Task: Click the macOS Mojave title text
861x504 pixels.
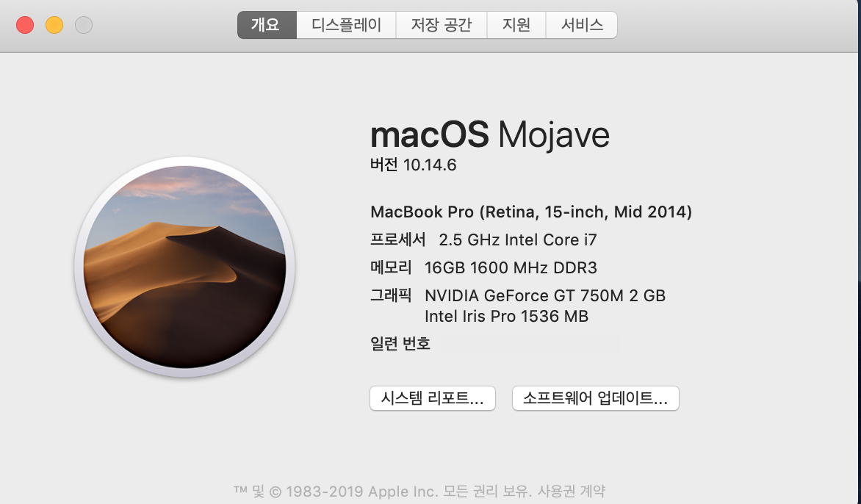Action: [x=490, y=134]
